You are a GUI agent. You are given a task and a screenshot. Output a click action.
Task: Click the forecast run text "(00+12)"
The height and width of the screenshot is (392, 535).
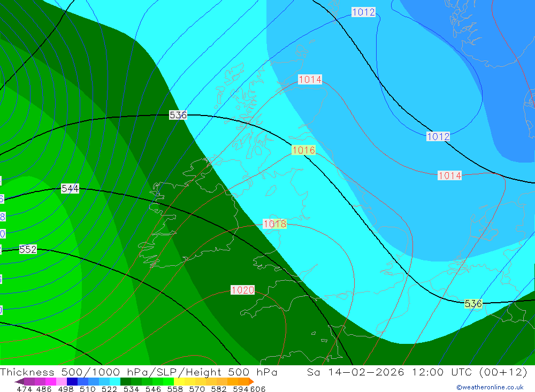coord(503,372)
